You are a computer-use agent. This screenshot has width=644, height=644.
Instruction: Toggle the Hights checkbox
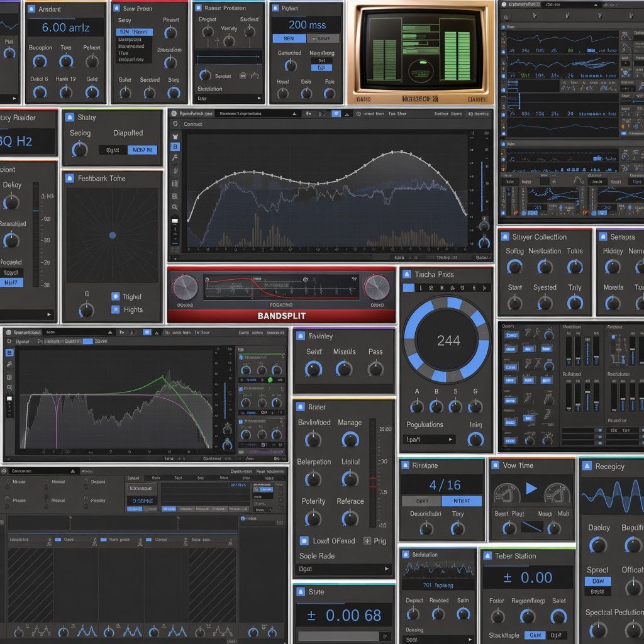[116, 309]
